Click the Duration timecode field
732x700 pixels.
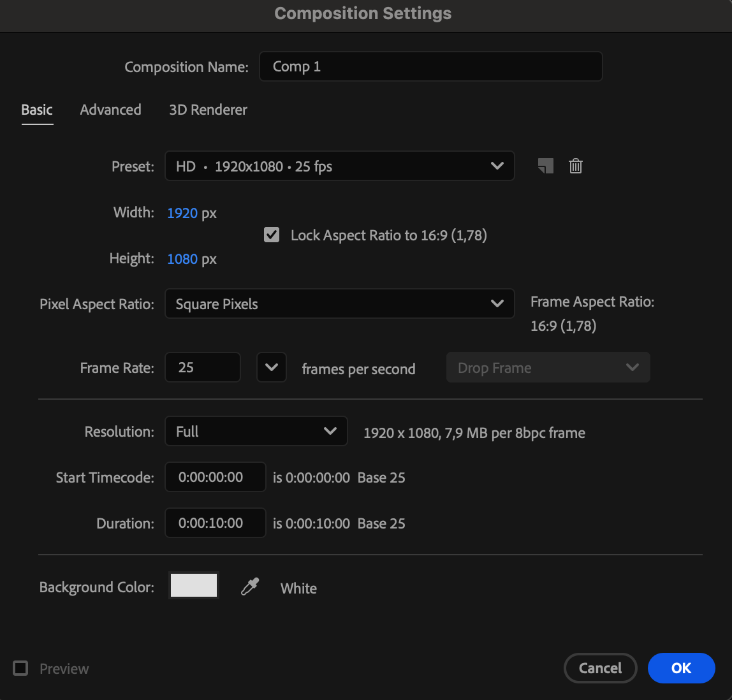point(215,523)
